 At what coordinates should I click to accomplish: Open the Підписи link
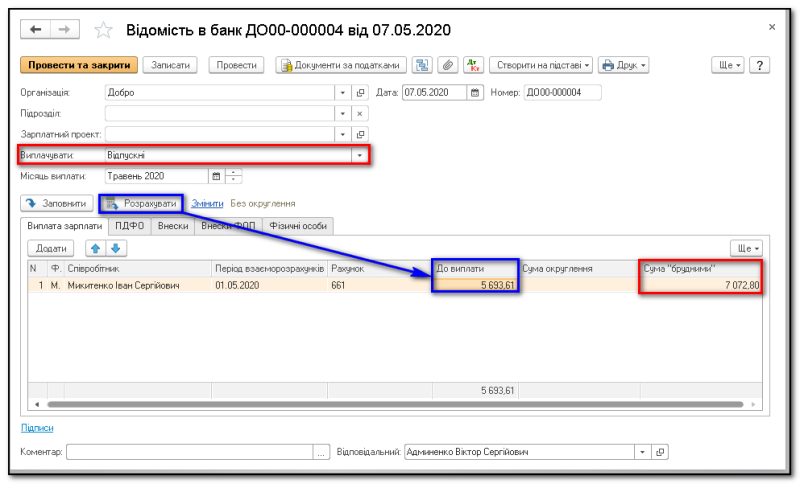(x=37, y=428)
